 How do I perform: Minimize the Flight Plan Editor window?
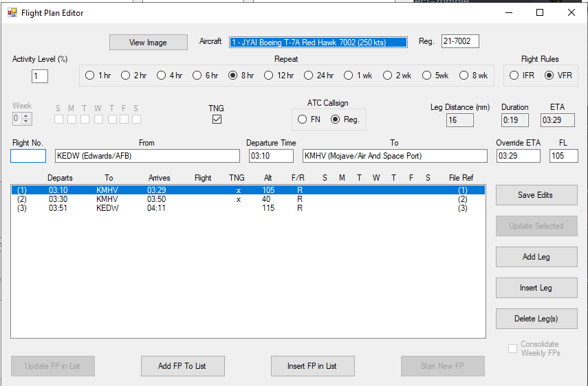pos(509,13)
